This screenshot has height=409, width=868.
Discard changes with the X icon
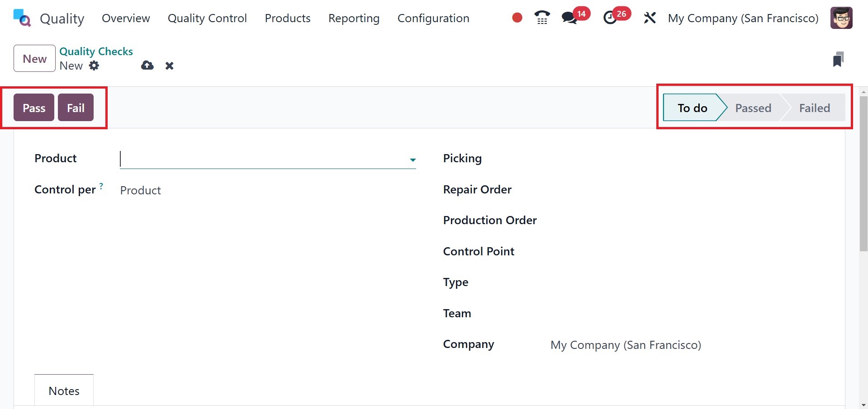point(169,66)
